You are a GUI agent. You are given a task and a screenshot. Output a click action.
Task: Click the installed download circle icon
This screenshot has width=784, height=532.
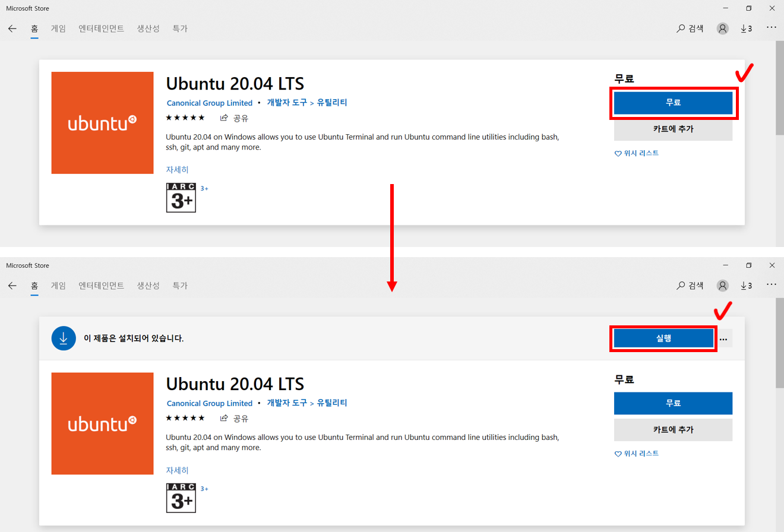point(64,338)
